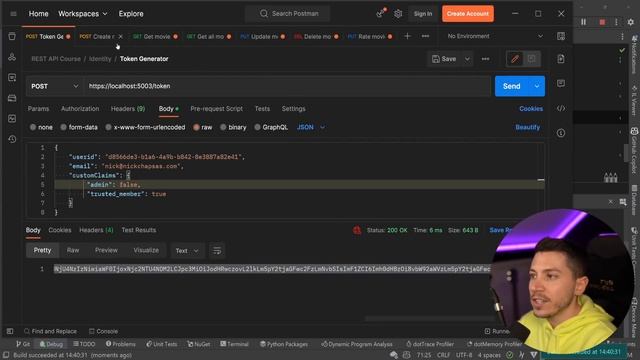Open the No Environment selector
This screenshot has height=360, width=640.
coord(495,36)
